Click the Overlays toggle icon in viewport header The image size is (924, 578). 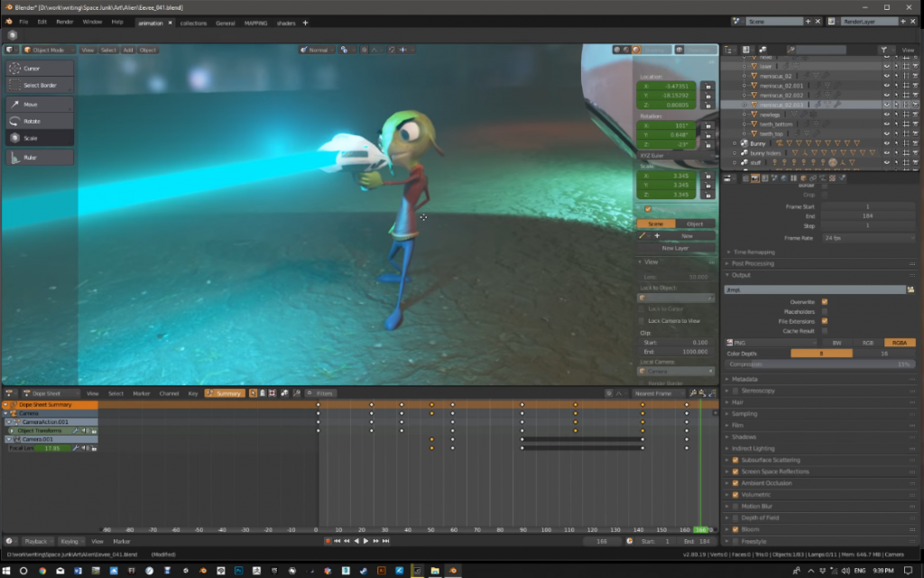pyautogui.click(x=679, y=50)
